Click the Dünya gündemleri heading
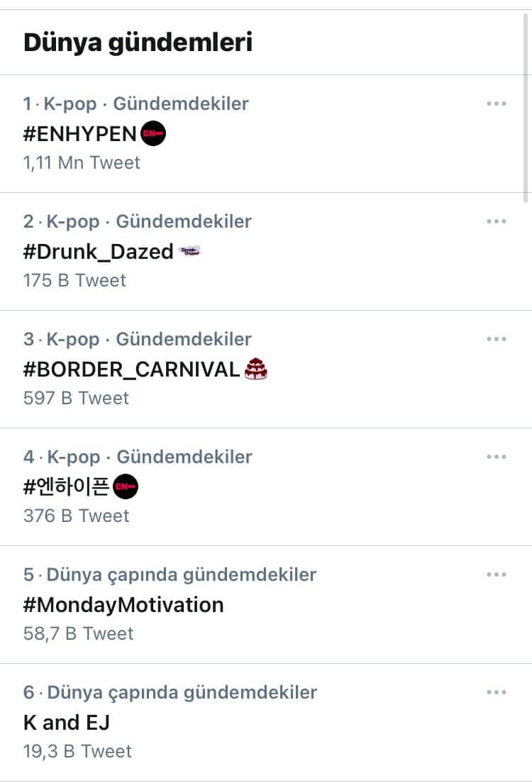The image size is (532, 783). pyautogui.click(x=138, y=43)
